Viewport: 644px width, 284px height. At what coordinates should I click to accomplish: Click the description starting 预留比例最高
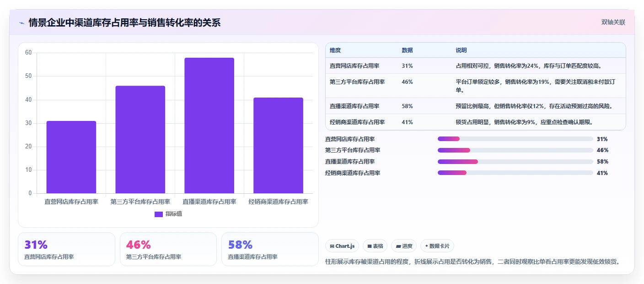click(534, 106)
